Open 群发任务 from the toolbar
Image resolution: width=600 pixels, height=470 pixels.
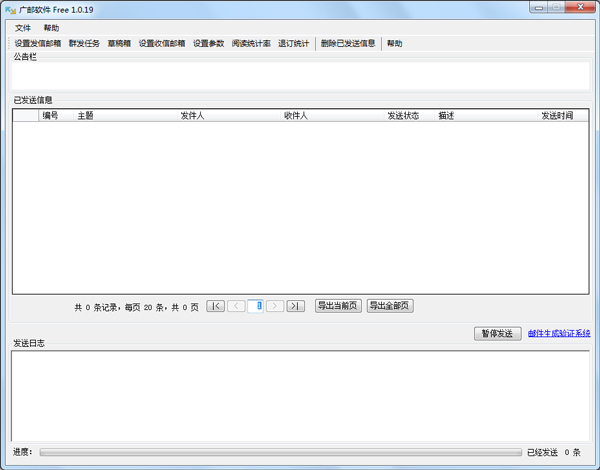[84, 43]
